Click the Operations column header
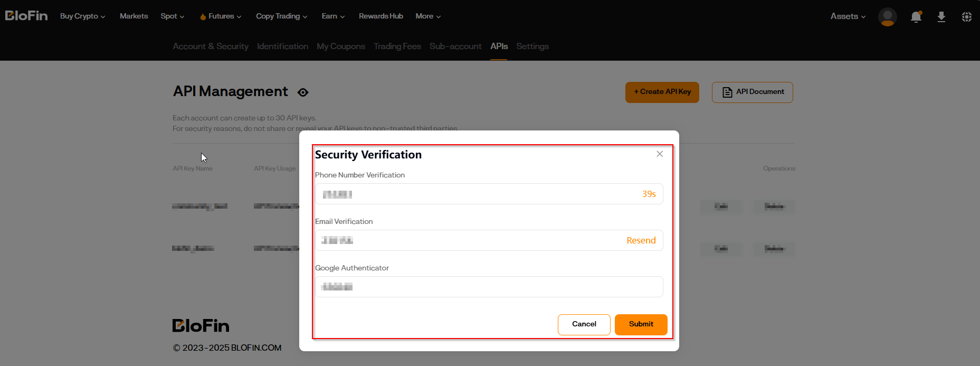980x366 pixels. point(779,168)
